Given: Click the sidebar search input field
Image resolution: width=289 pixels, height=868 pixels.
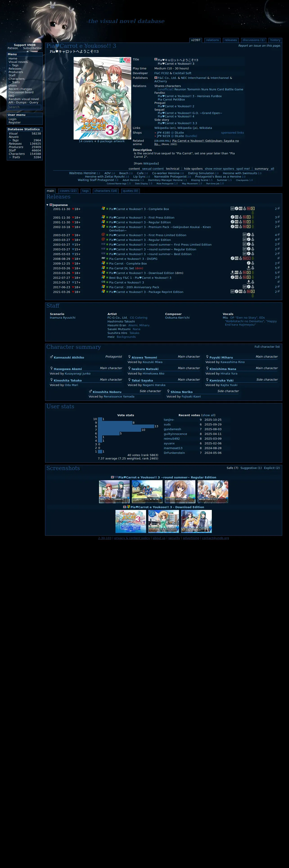Looking at the screenshot, I should pyautogui.click(x=25, y=107).
